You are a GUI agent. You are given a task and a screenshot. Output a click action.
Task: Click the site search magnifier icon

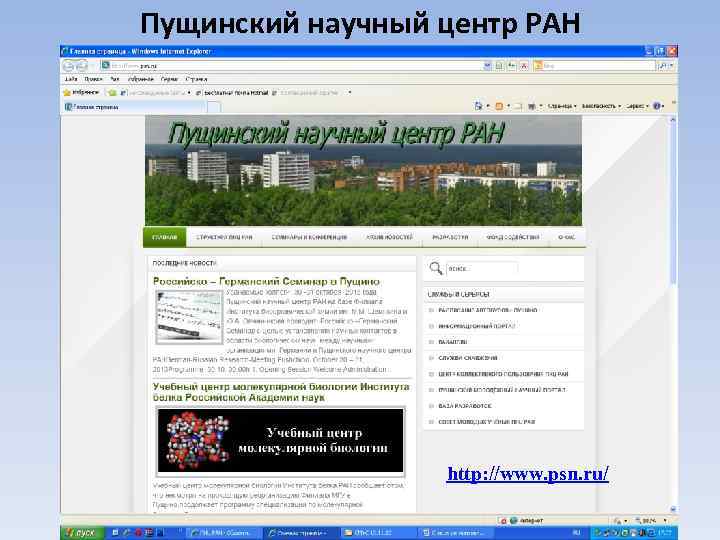435,268
